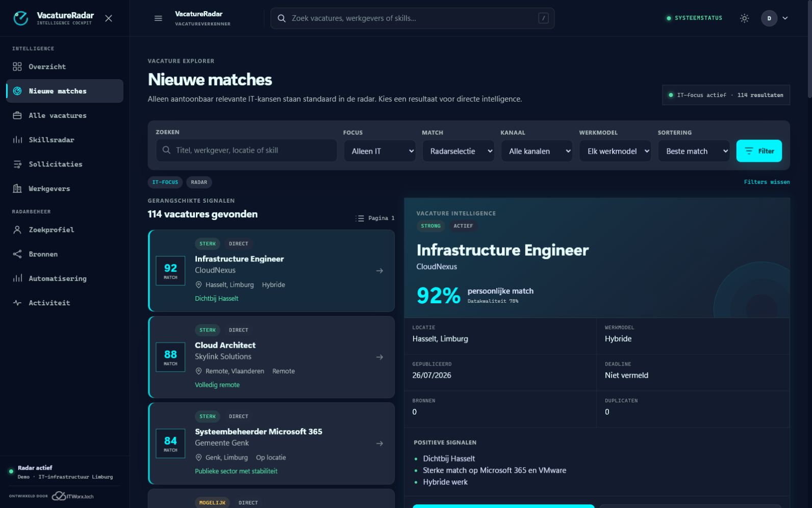Select Zoekprofiel in the sidebar
Viewport: 812px width, 508px height.
(x=65, y=230)
